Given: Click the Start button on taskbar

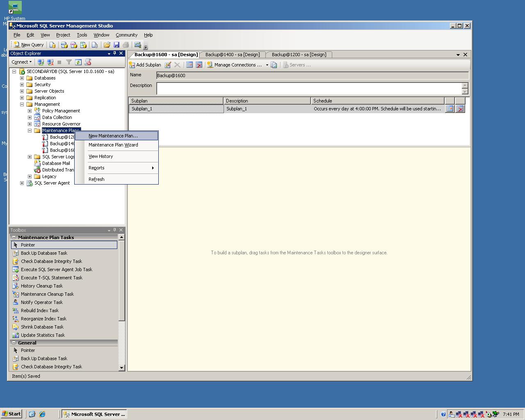Looking at the screenshot, I should coord(11,414).
